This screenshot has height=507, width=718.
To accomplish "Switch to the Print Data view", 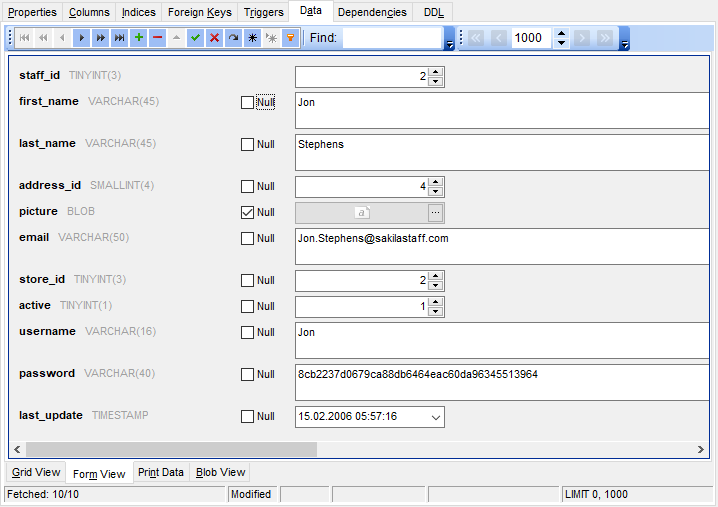I will [161, 472].
